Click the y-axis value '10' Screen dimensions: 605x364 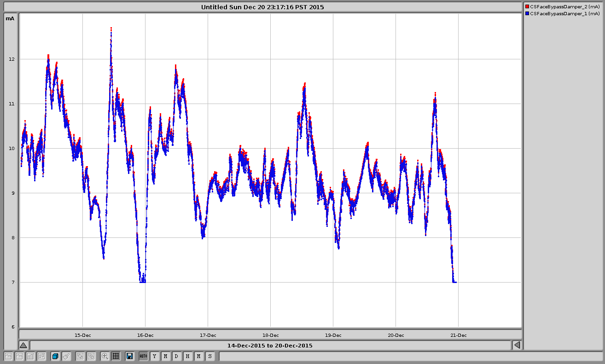(x=11, y=148)
